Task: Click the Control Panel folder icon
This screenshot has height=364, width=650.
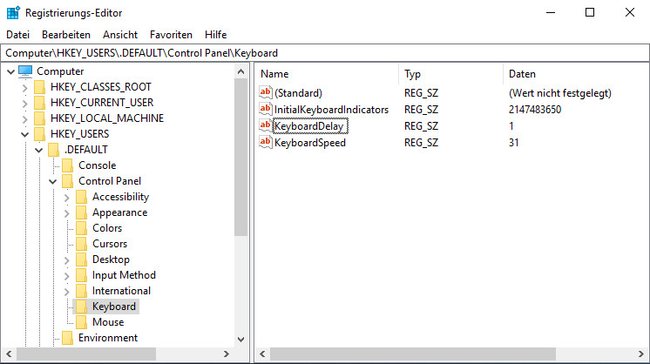Action: coord(67,181)
